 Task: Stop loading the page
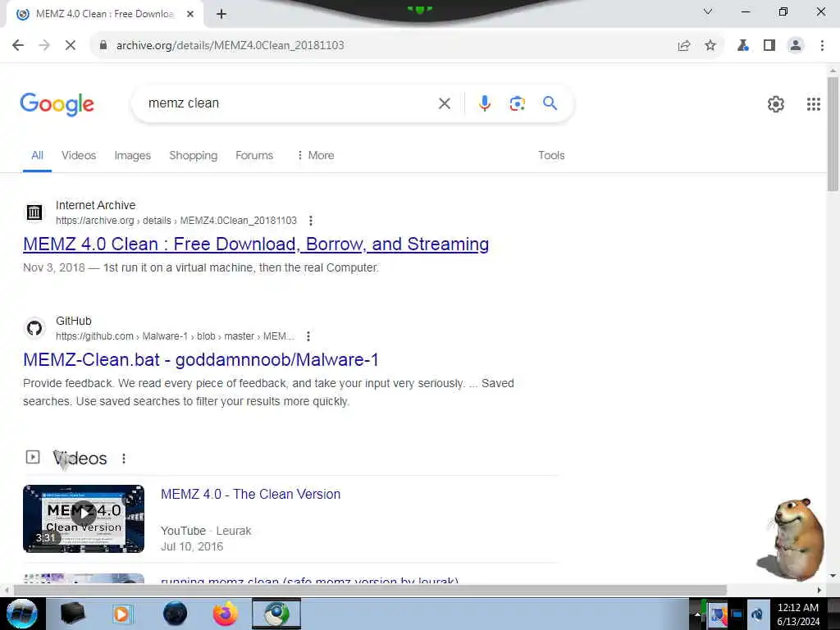(x=71, y=46)
